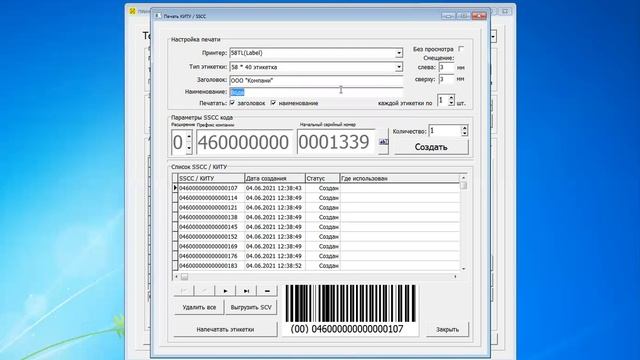Screen dimensions: 640x360
Task: Click small icon button beside serial number
Action: tap(383, 142)
